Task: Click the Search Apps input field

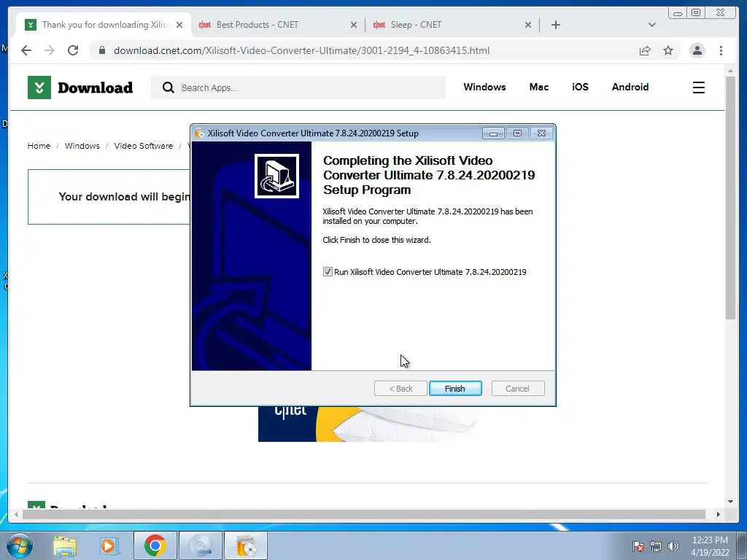Action: tap(298, 87)
